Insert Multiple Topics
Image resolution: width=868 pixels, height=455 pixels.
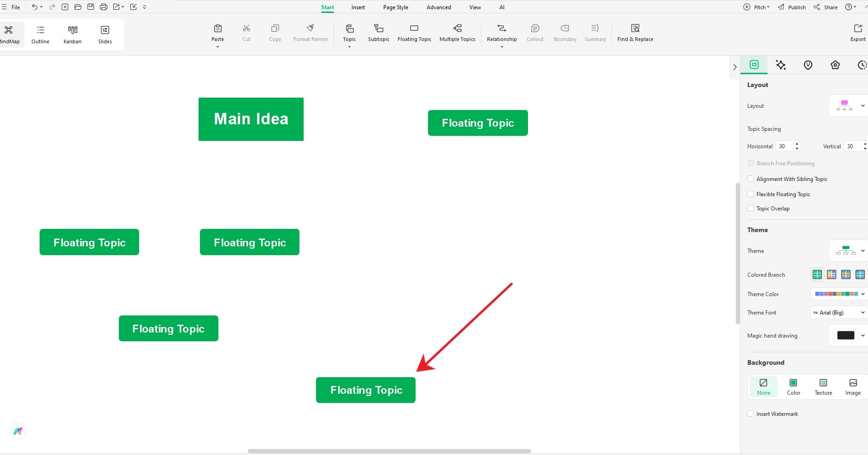457,33
